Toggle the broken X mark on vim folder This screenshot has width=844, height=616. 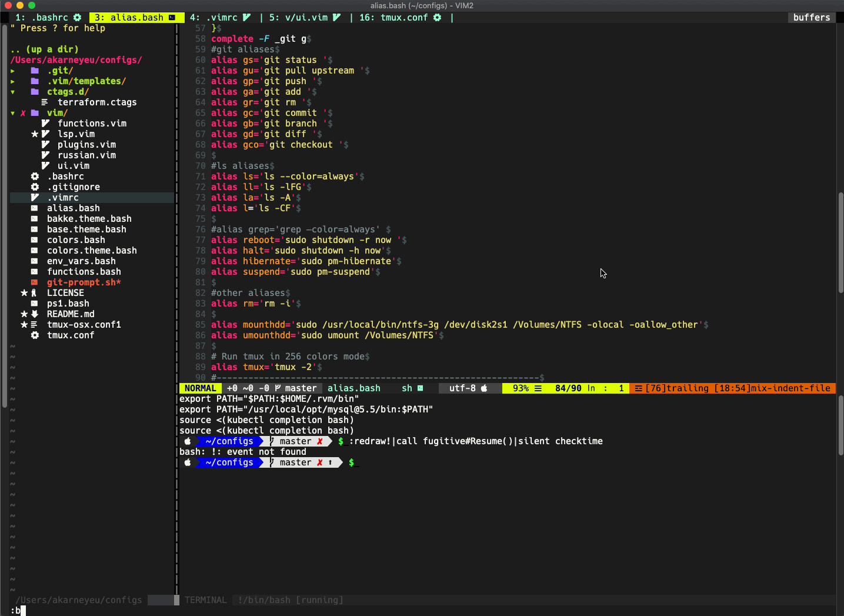pyautogui.click(x=23, y=112)
